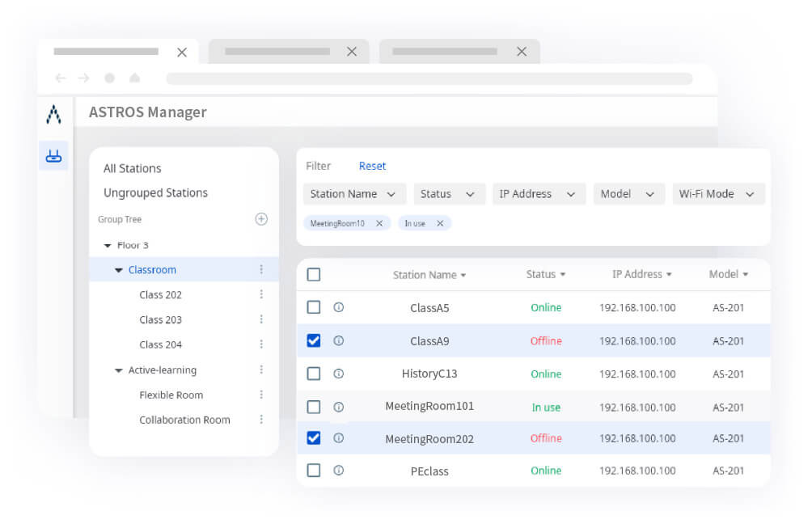
Task: Open the IP Address filter dropdown
Action: pyautogui.click(x=539, y=194)
